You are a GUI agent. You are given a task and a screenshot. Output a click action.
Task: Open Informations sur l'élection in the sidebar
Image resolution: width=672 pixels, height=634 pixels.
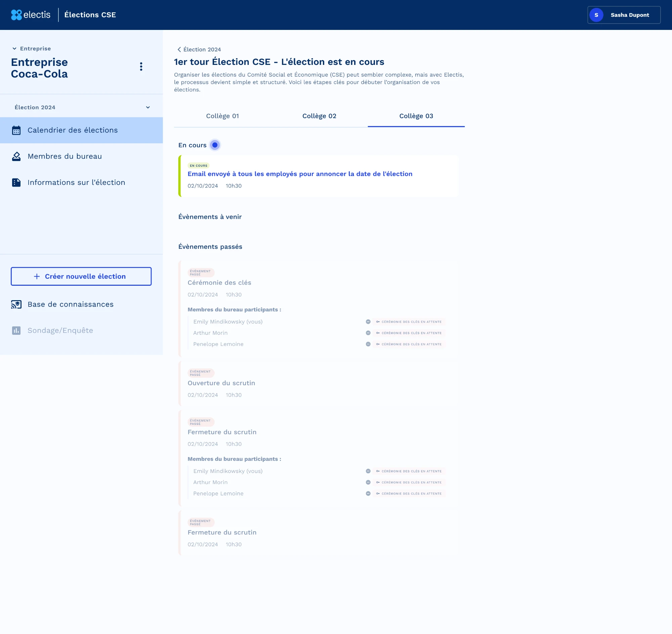81,183
